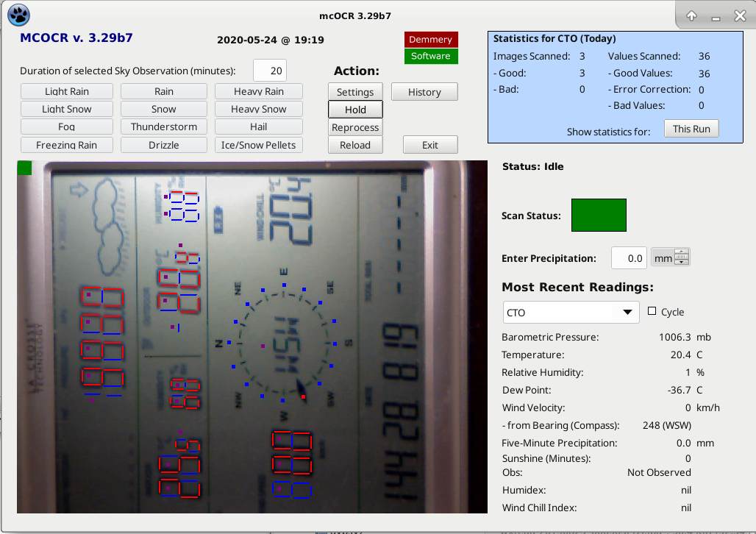Click the weather station camera image
Screen dimensions: 756x534
point(252,336)
